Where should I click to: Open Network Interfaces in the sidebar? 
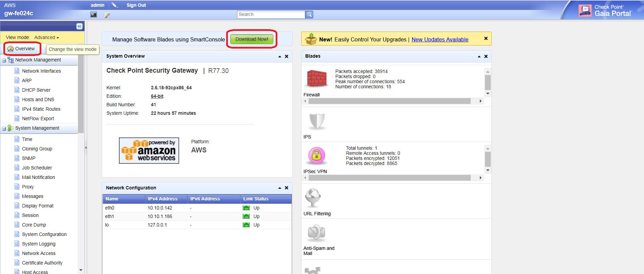coord(41,71)
